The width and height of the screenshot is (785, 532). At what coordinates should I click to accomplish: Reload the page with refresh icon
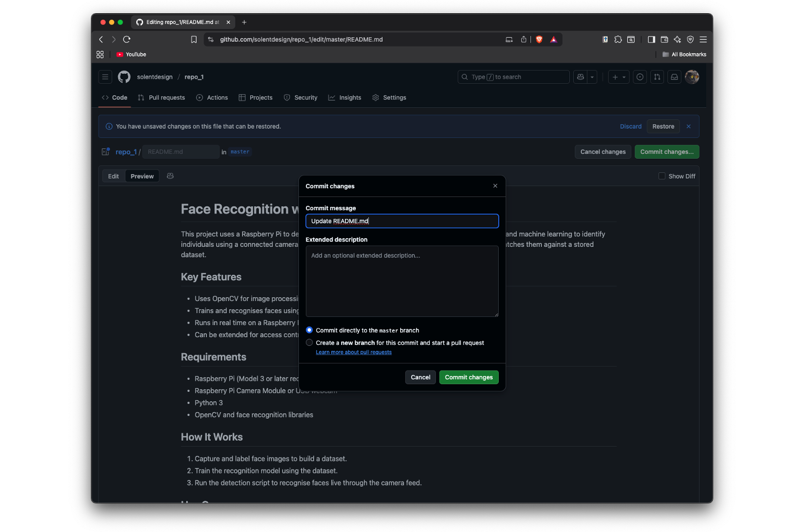126,39
